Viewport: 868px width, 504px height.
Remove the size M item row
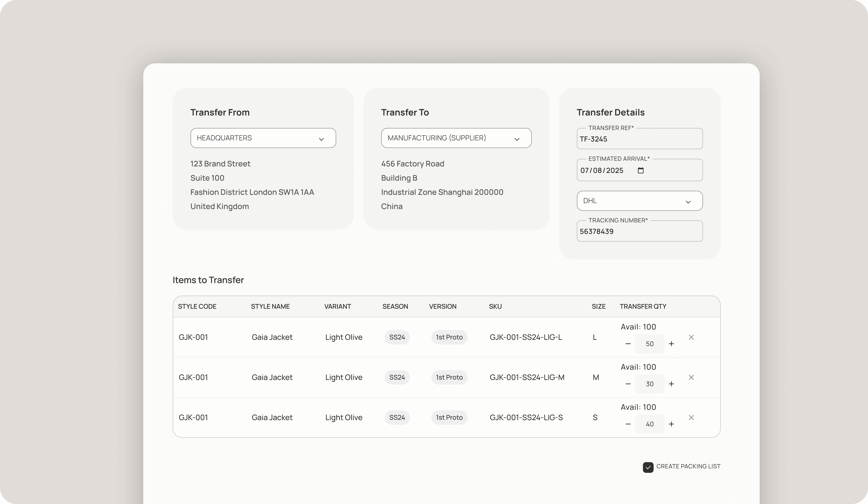(x=691, y=377)
